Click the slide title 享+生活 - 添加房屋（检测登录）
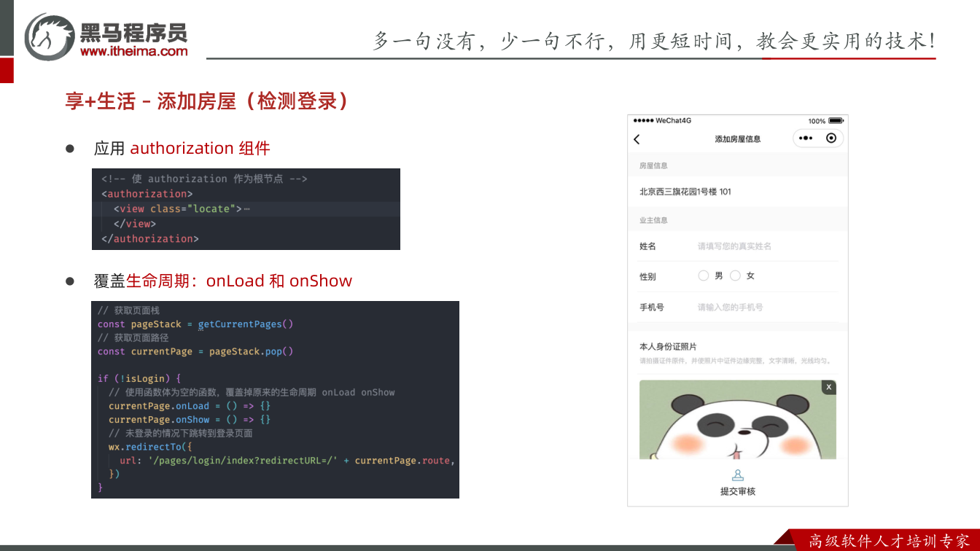The image size is (980, 551). [x=207, y=101]
